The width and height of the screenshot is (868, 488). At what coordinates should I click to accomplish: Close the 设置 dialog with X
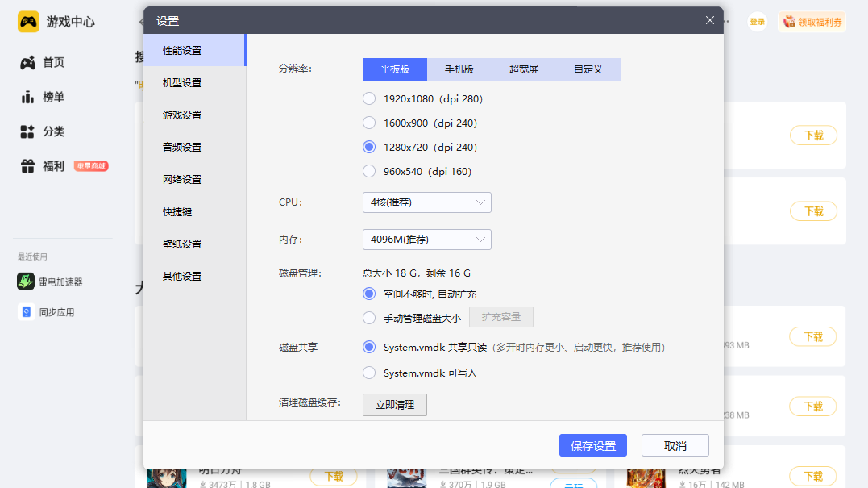tap(709, 20)
